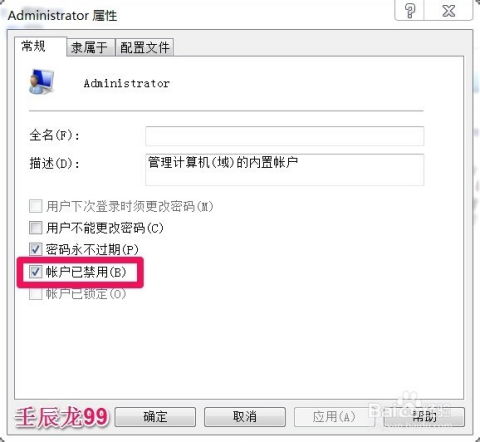480x442 pixels.
Task: Click into the 描述(D) description box
Action: coord(285,170)
